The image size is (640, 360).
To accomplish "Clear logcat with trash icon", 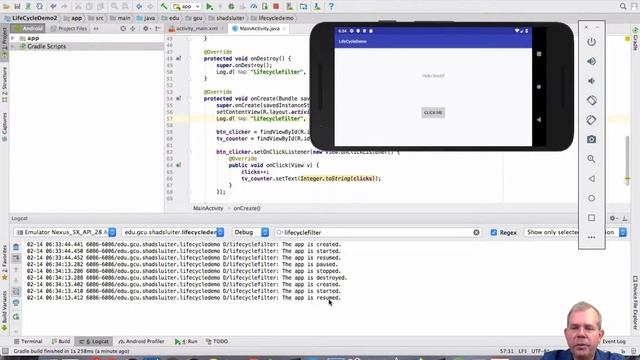I will click(x=16, y=247).
